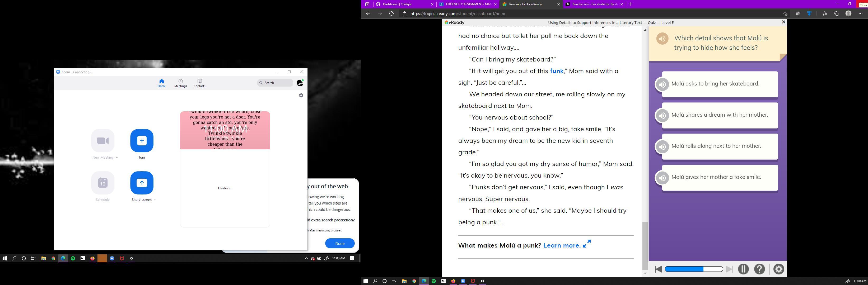Click the blue Done button
This screenshot has height=285, width=868.
[340, 243]
